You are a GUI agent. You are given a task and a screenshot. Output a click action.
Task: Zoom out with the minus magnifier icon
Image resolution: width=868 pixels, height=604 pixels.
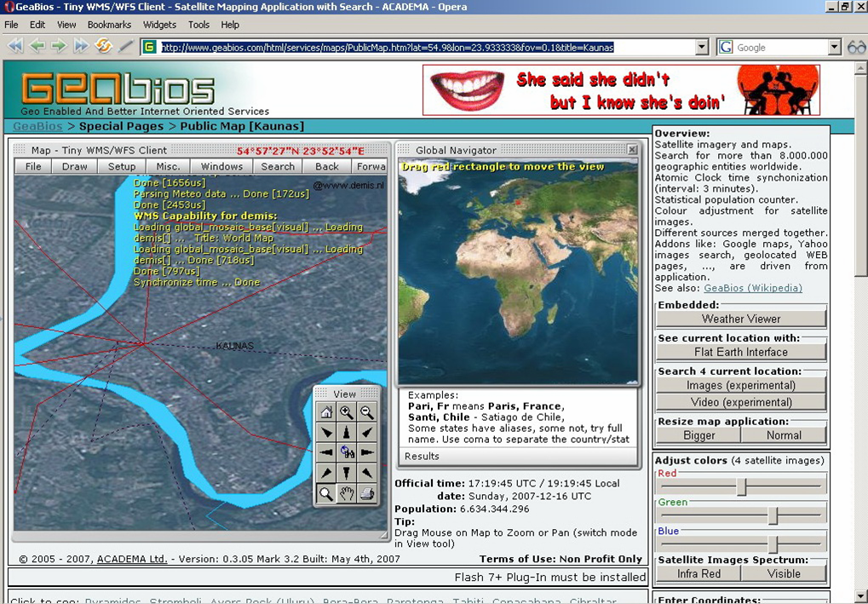(x=367, y=412)
